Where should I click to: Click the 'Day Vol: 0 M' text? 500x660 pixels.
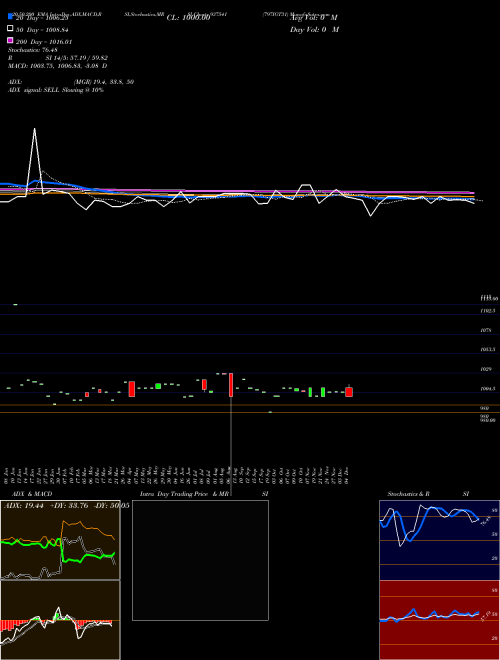click(x=314, y=30)
